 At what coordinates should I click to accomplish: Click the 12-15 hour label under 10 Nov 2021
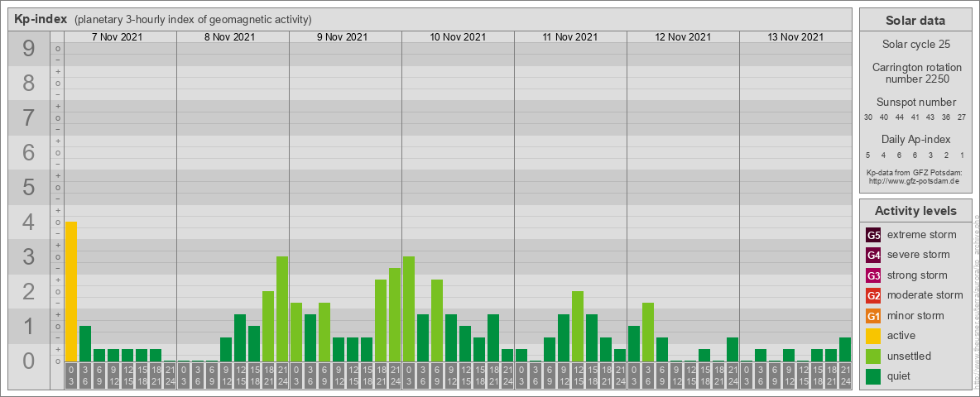point(465,376)
